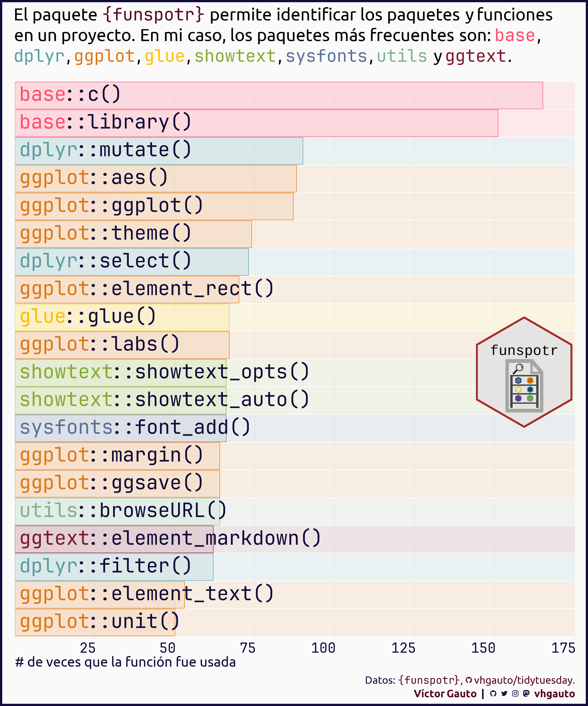Click GitHub icon before vhgauto/tidytuesday
The width and height of the screenshot is (588, 706).
point(469,680)
